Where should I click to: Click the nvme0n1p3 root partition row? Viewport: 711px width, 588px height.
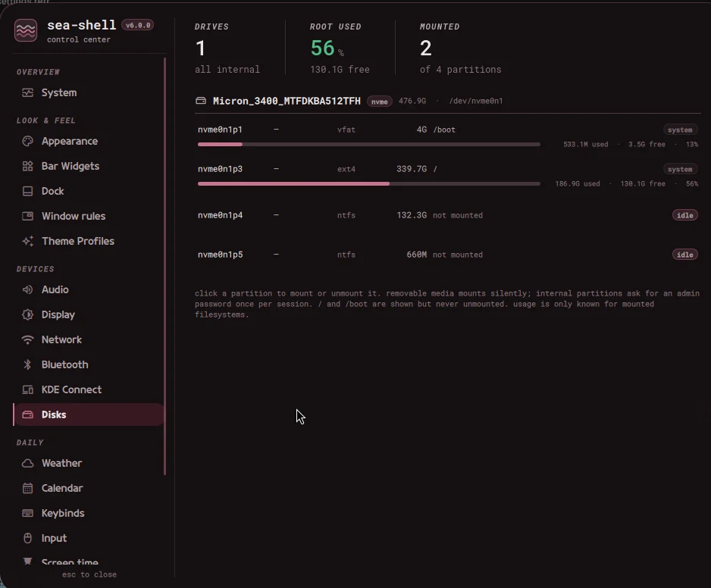point(447,176)
